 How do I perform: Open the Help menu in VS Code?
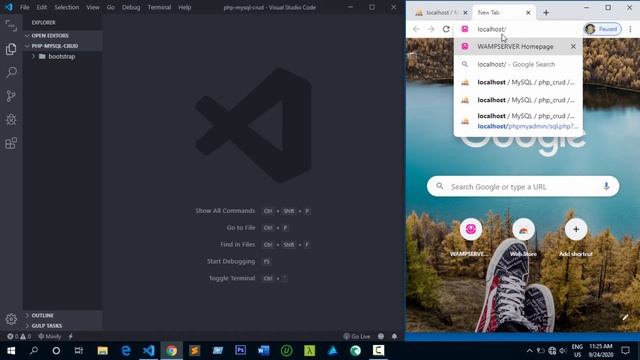pos(184,7)
